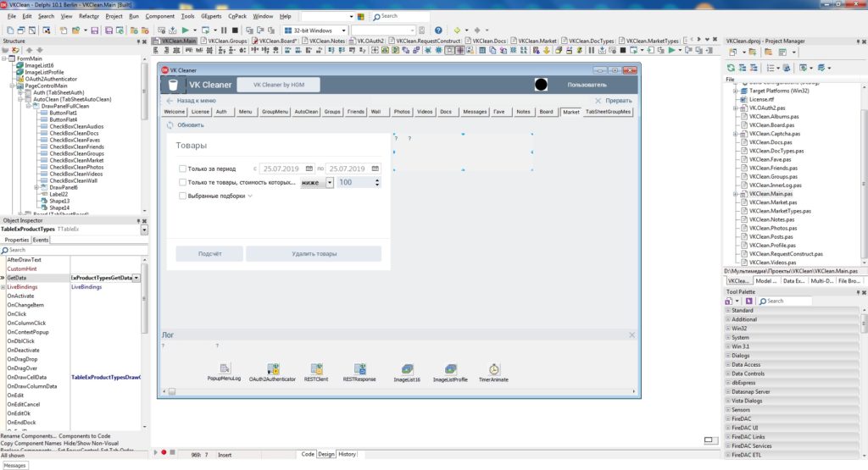Open the 'ниже' combo box dropdown

point(330,182)
